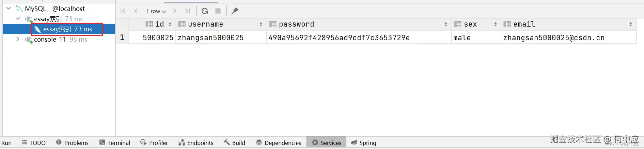Image resolution: width=644 pixels, height=149 pixels.
Task: Open the Endpoints tool window
Action: (196, 143)
